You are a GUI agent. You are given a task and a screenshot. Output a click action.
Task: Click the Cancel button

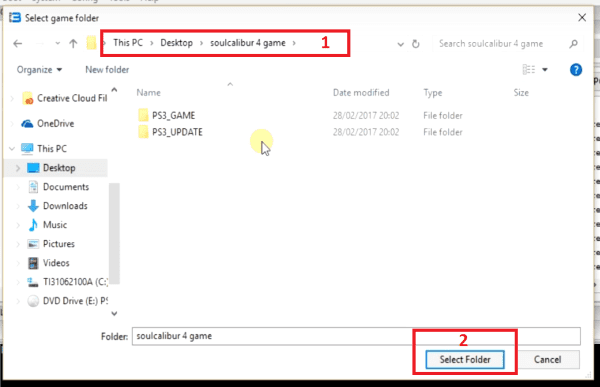click(x=548, y=359)
